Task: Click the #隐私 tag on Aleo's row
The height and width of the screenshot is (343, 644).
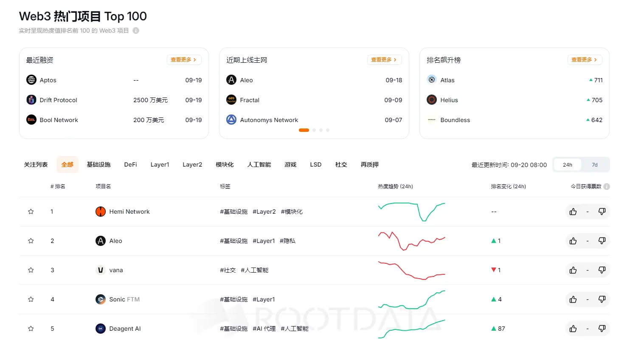Action: [x=287, y=240]
